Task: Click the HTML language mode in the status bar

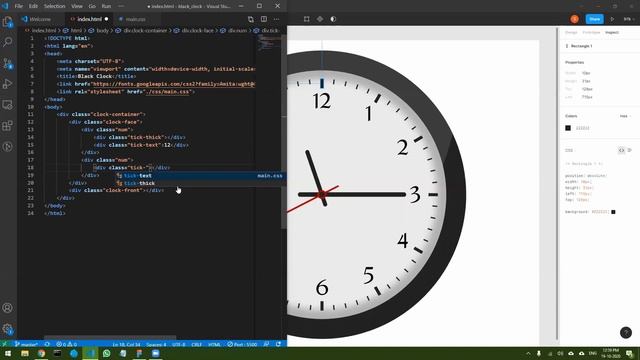Action: point(214,344)
